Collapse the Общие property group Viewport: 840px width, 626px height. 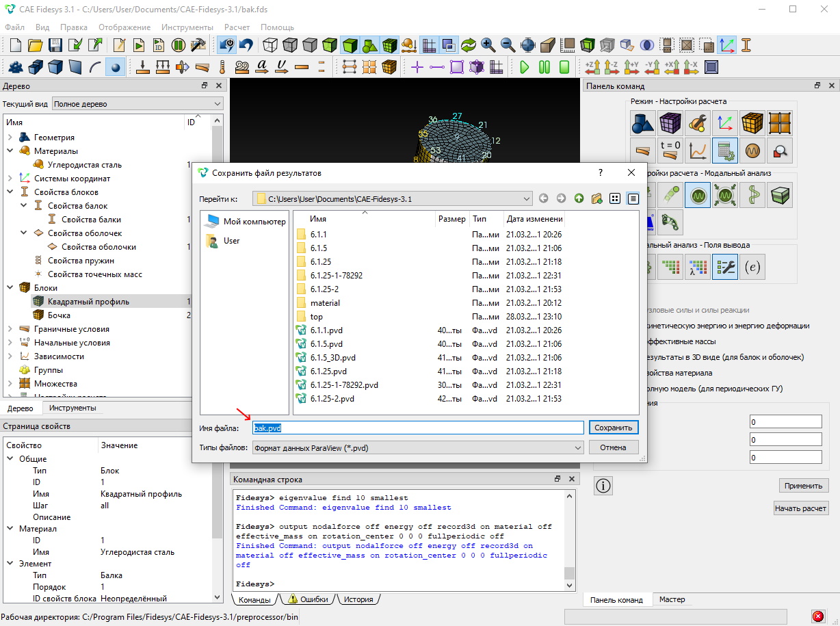pos(10,459)
